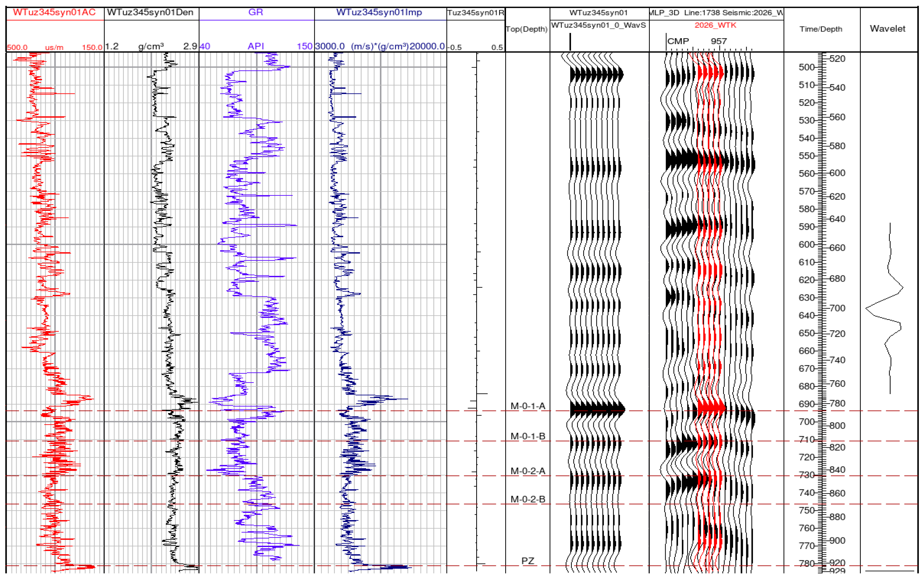Click the API unit label
The width and height of the screenshot is (924, 582).
point(256,47)
